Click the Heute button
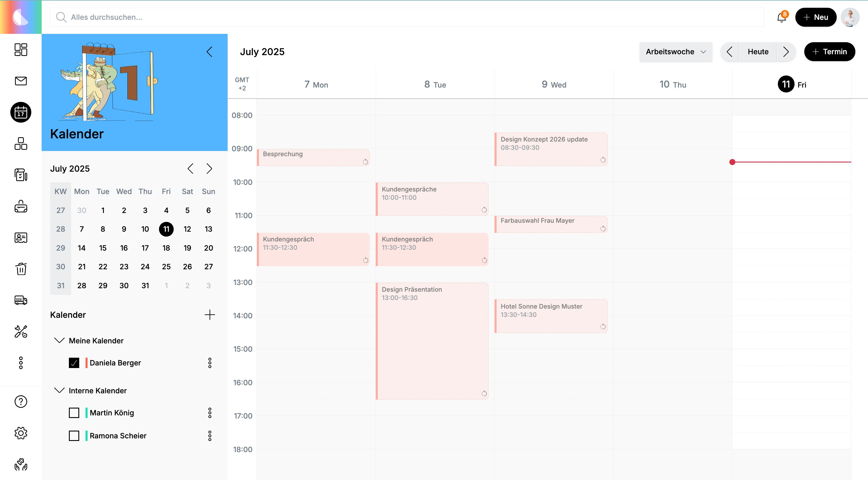Viewport: 868px width, 480px height. coord(758,52)
